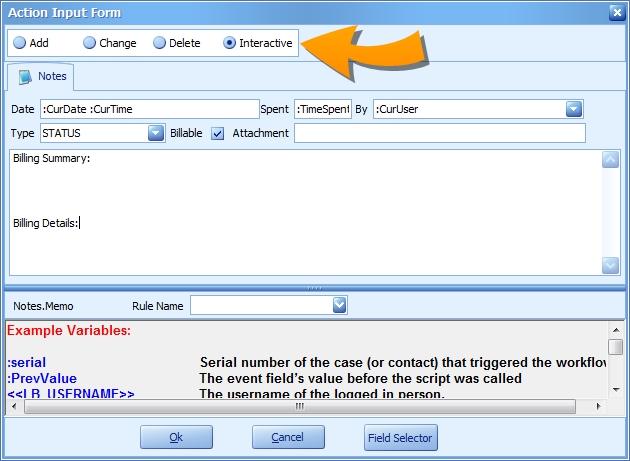Viewport: 630px width, 461px height.
Task: Click the horizontal scrollbar thumb
Action: [x=300, y=406]
